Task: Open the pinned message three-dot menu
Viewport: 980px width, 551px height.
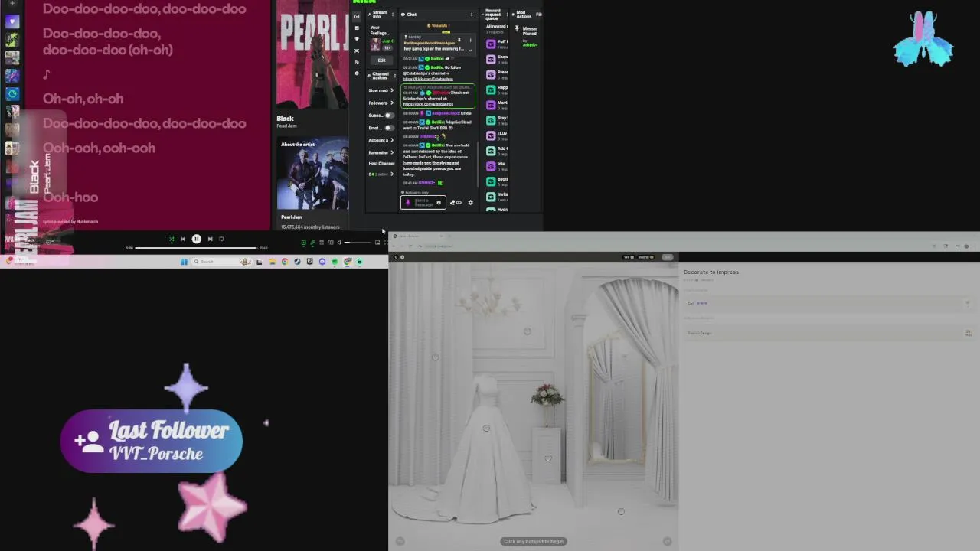Action: tap(469, 40)
